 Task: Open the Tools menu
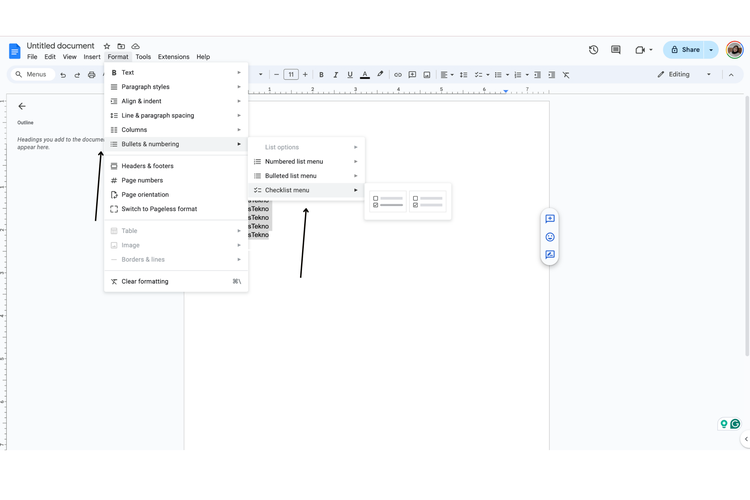click(143, 57)
